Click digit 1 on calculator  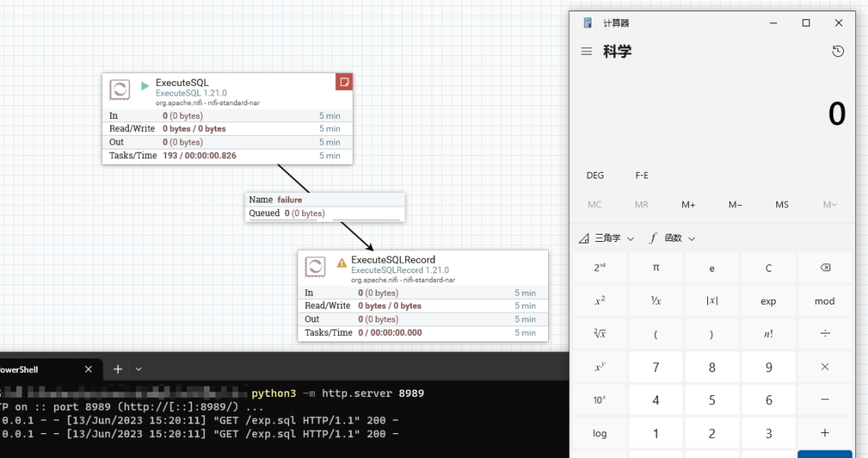point(656,432)
